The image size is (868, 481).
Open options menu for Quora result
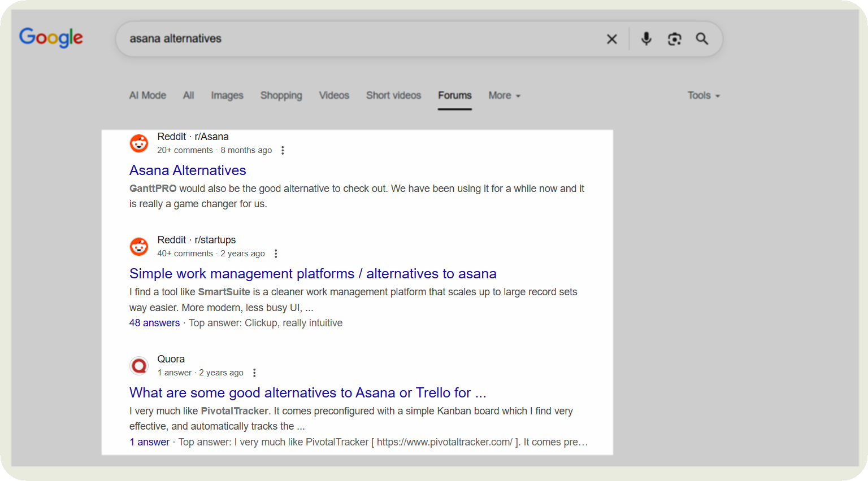[254, 373]
